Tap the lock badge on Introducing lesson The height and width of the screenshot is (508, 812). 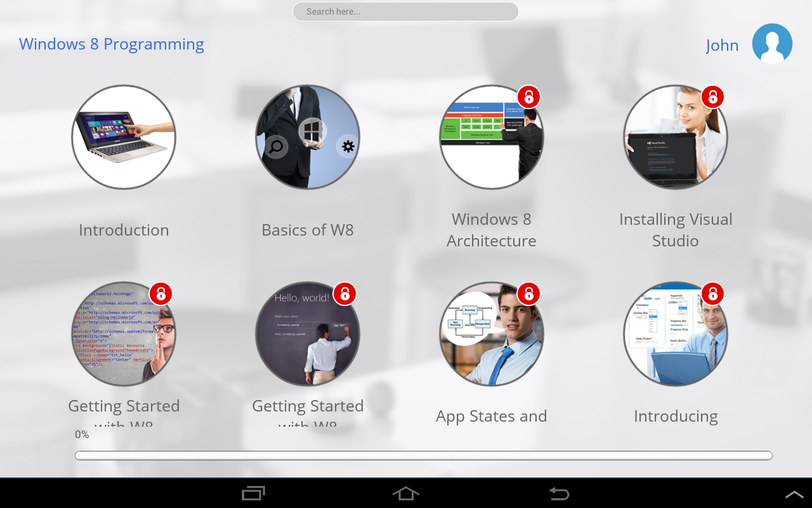[712, 294]
